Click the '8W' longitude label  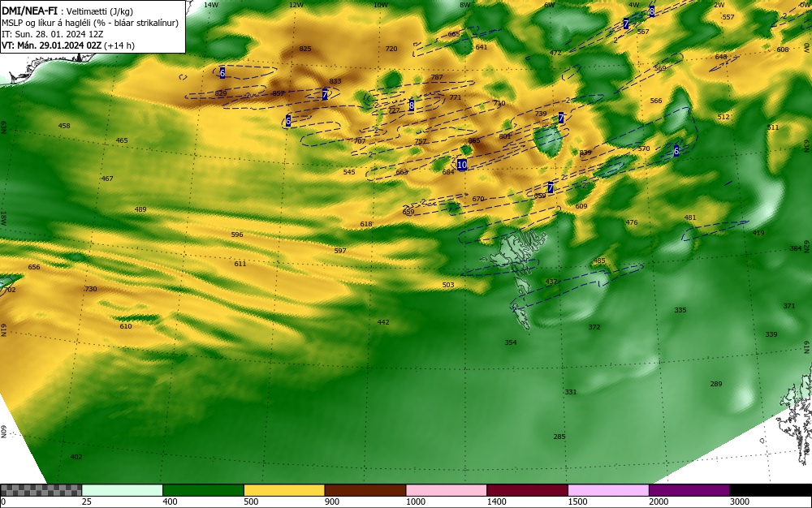pyautogui.click(x=465, y=5)
